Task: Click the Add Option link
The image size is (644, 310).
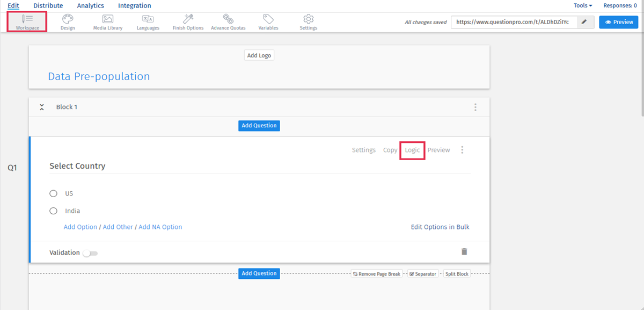Action: click(80, 227)
